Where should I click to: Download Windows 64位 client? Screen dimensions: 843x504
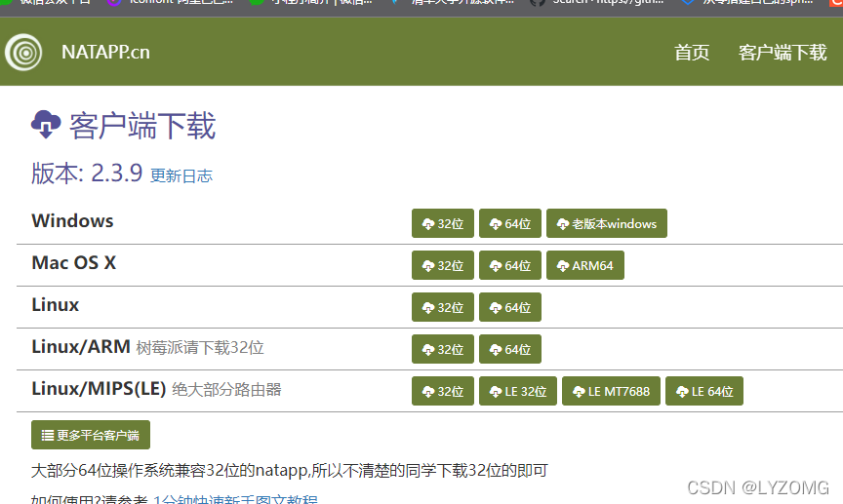coord(509,223)
